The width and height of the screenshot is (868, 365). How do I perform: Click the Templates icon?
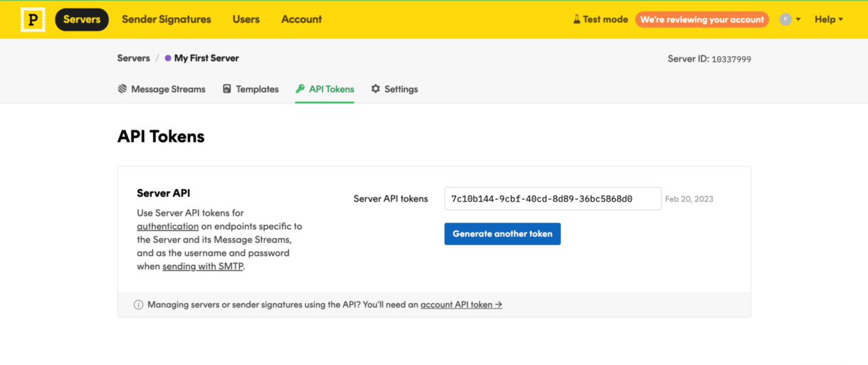coord(227,89)
